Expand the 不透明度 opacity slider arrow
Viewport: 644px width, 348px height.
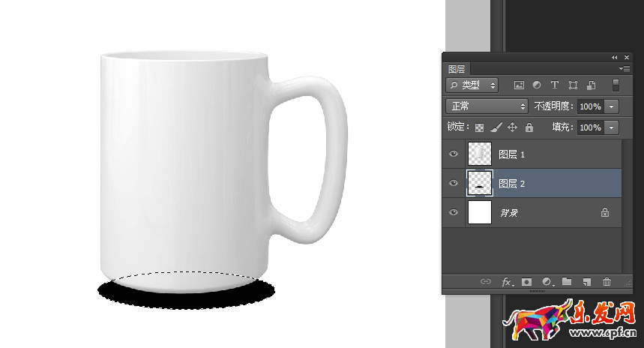[612, 106]
